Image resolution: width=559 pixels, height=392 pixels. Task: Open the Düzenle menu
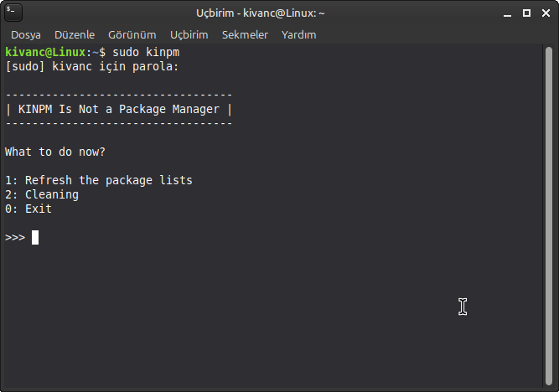tap(75, 35)
